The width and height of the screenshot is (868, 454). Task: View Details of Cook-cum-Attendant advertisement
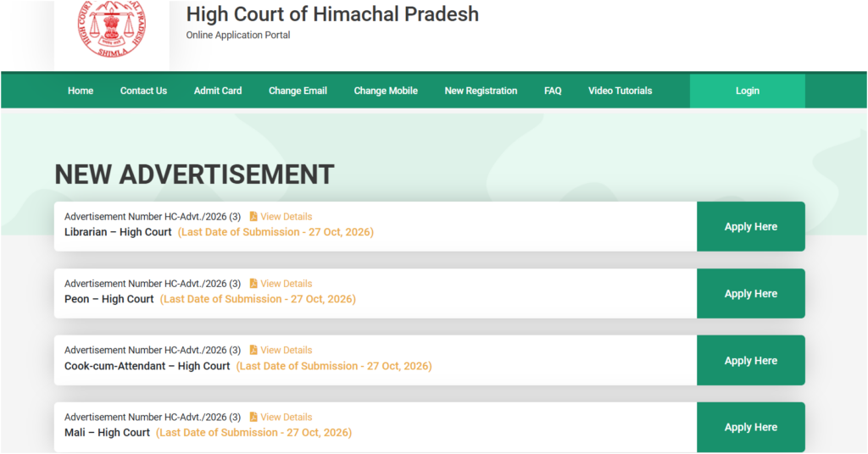(x=287, y=350)
